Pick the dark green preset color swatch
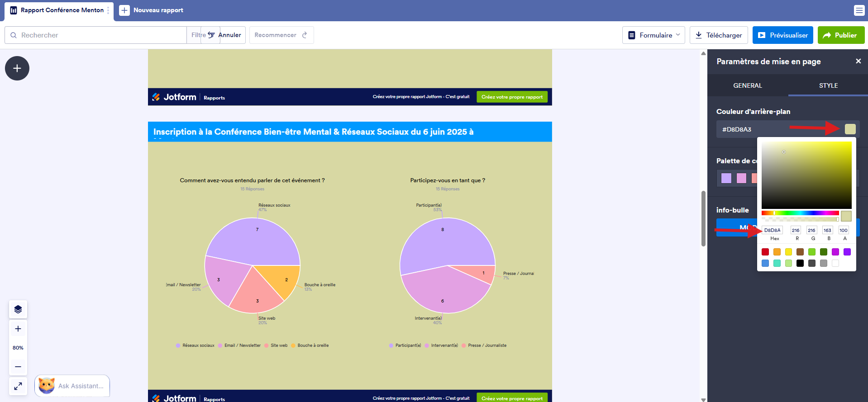The image size is (868, 402). tap(824, 252)
